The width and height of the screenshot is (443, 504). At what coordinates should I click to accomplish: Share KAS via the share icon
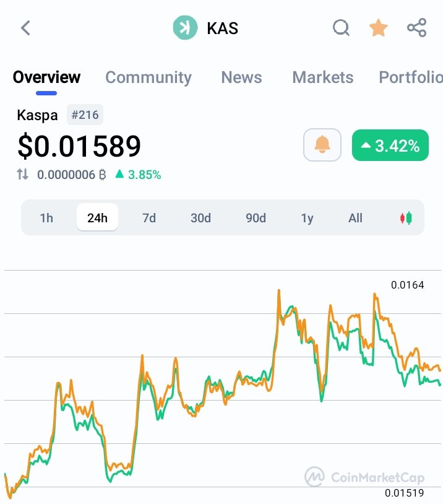(x=416, y=28)
